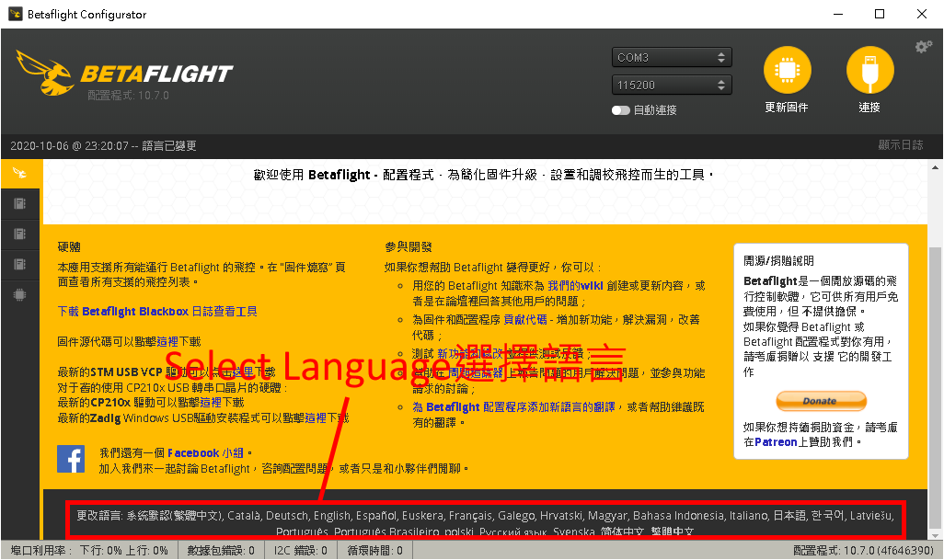Screen dimensions: 944x560
Task: Click 數據包錯誤: 0 status entry
Action: point(221,551)
